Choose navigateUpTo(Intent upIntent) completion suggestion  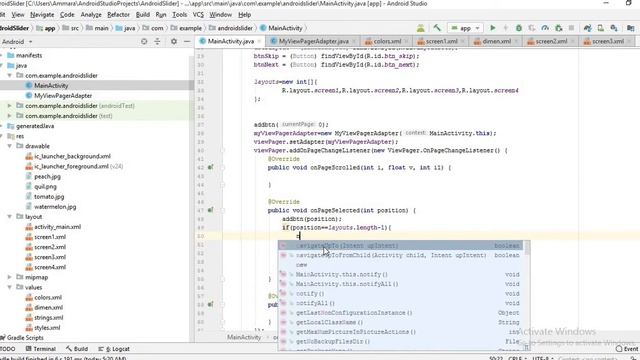400,246
